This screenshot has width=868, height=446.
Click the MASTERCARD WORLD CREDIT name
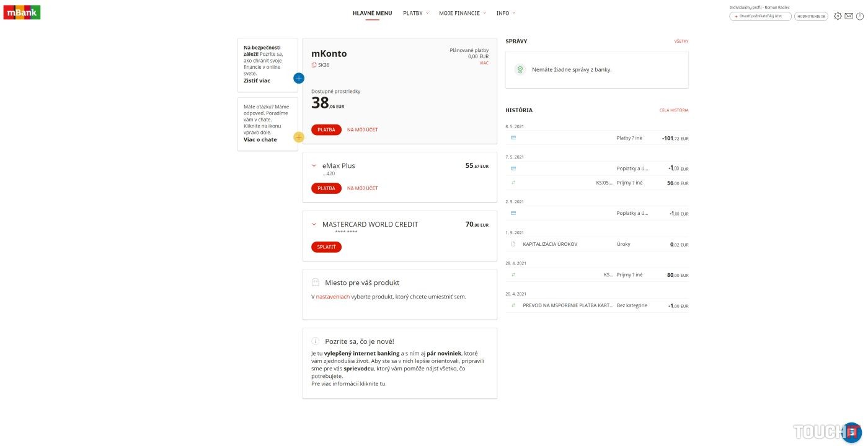click(370, 224)
